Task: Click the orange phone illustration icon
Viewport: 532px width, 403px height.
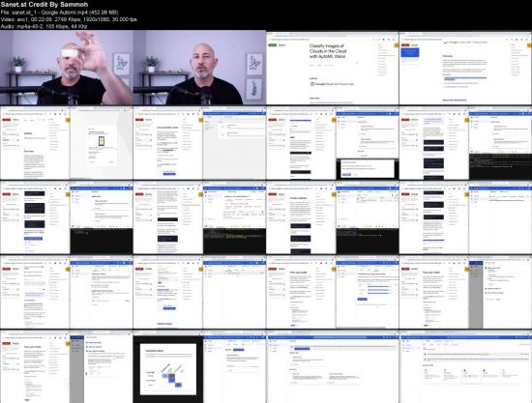Action: tap(102, 141)
